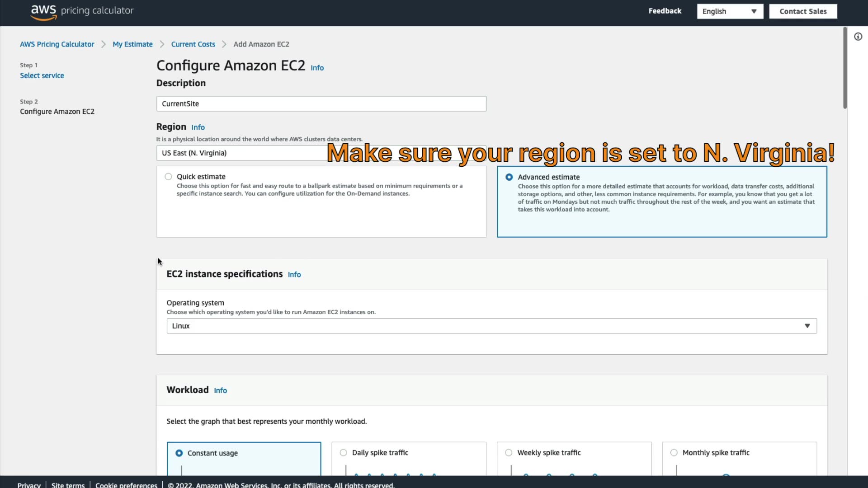868x488 pixels.
Task: Expand the English language selector
Action: 729,11
